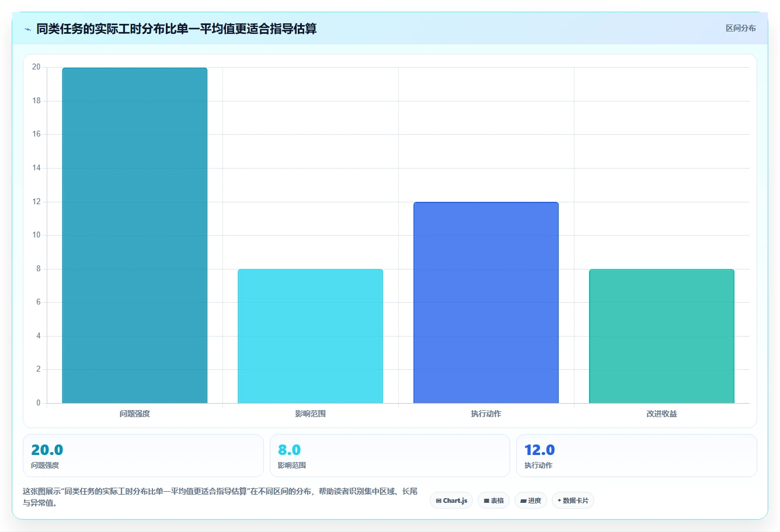
Task: Select the 数据卡片 tag chip
Action: click(x=573, y=501)
